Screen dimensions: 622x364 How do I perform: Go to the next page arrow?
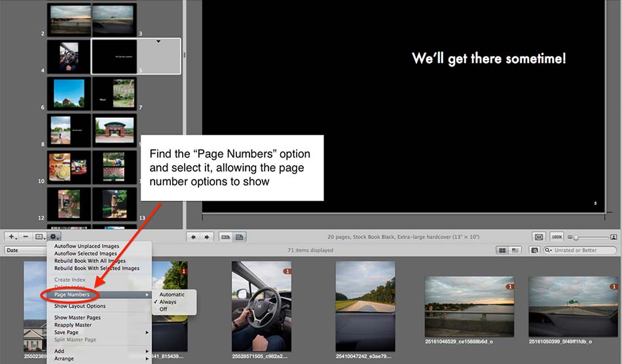pyautogui.click(x=207, y=236)
